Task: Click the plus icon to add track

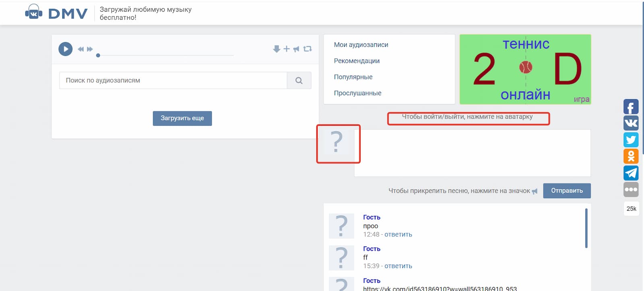Action: point(287,49)
